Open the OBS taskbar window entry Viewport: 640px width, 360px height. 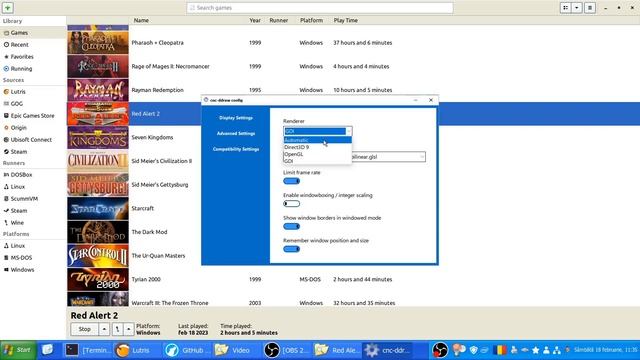(x=287, y=350)
